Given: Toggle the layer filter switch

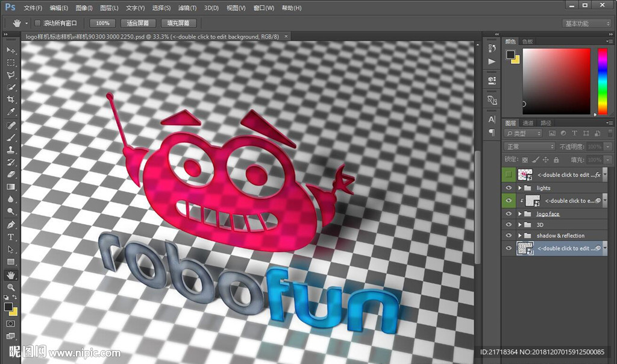Looking at the screenshot, I should 610,133.
